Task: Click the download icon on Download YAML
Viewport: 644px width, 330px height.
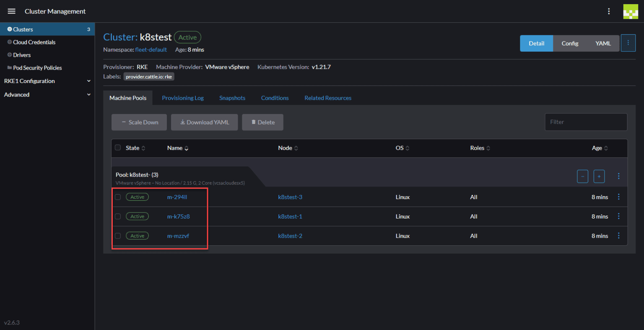Action: tap(182, 122)
